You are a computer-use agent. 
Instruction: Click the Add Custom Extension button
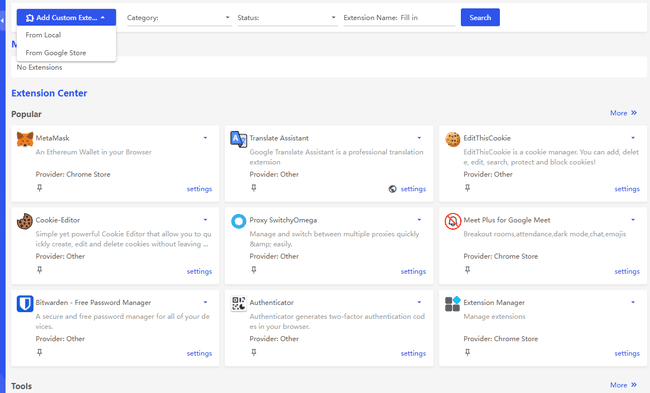pos(66,17)
